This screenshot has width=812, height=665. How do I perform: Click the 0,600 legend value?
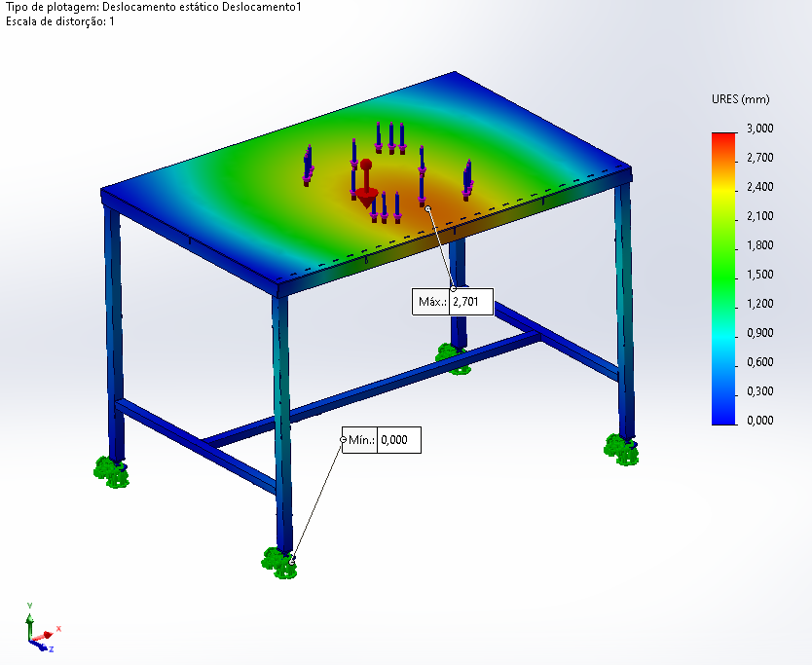[759, 361]
